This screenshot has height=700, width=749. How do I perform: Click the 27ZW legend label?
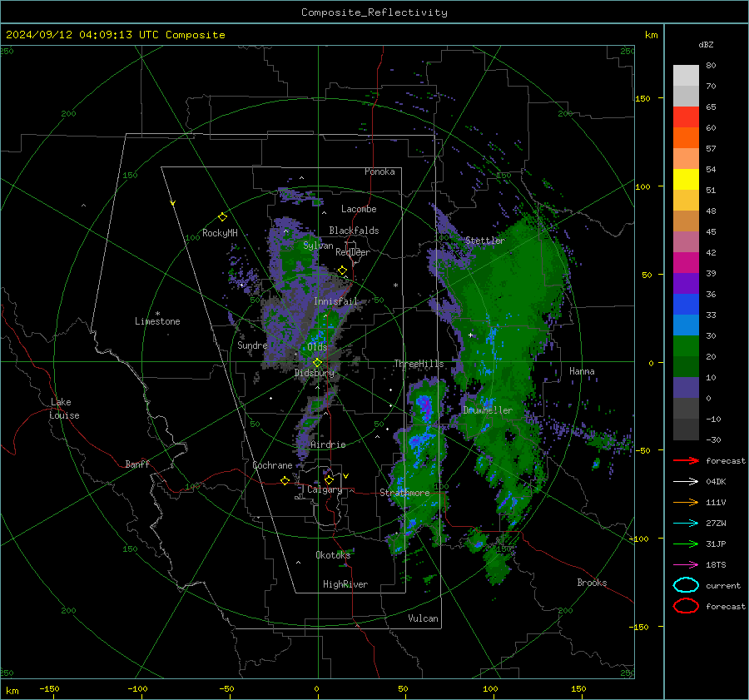click(716, 524)
